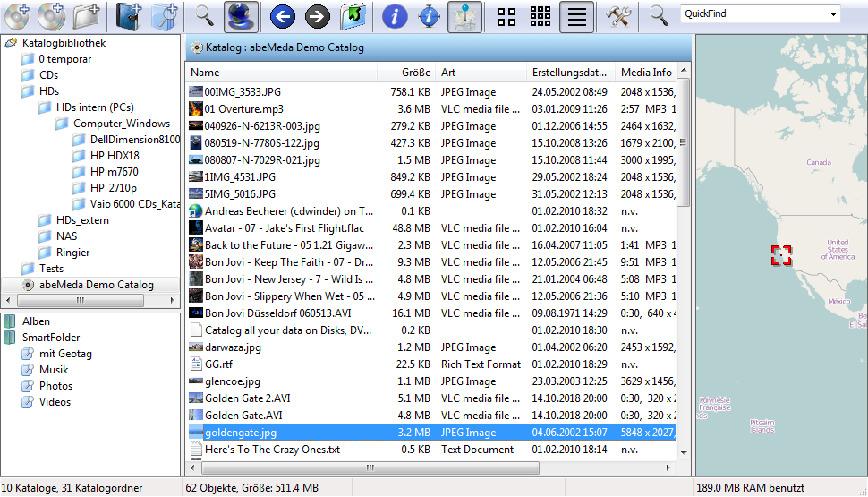
Task: Open settings with the tools icon
Action: tap(618, 15)
